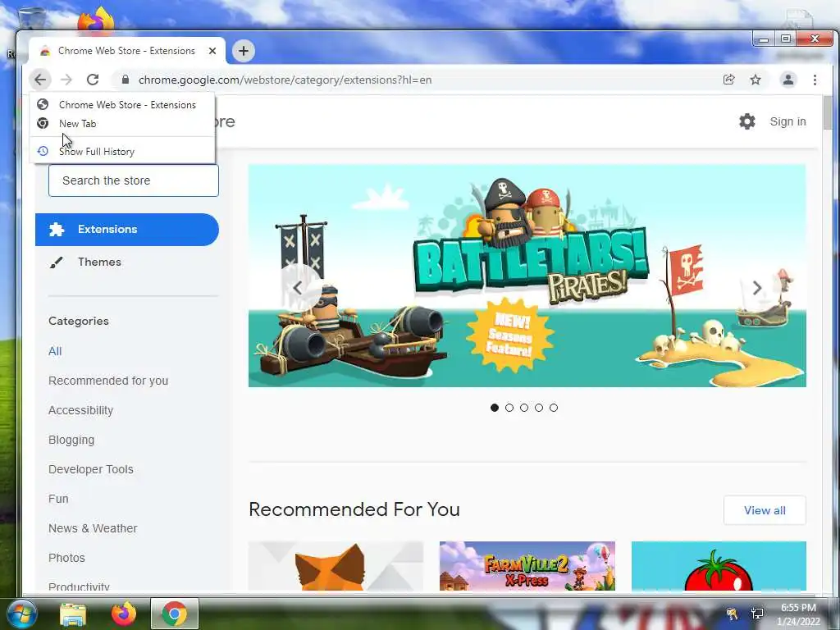Close the Chrome Web Store tab

pos(212,51)
